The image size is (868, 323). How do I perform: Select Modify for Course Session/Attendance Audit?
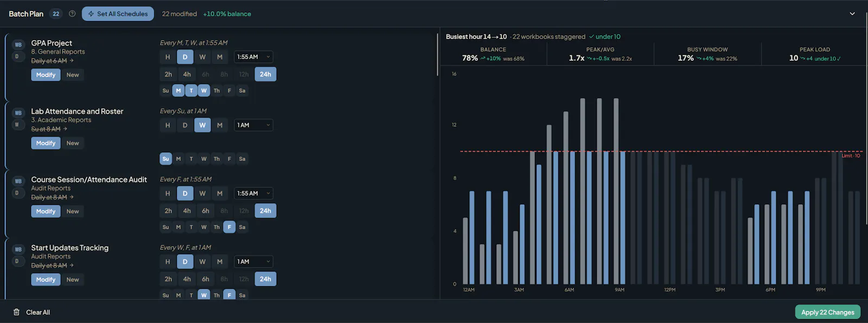point(46,211)
